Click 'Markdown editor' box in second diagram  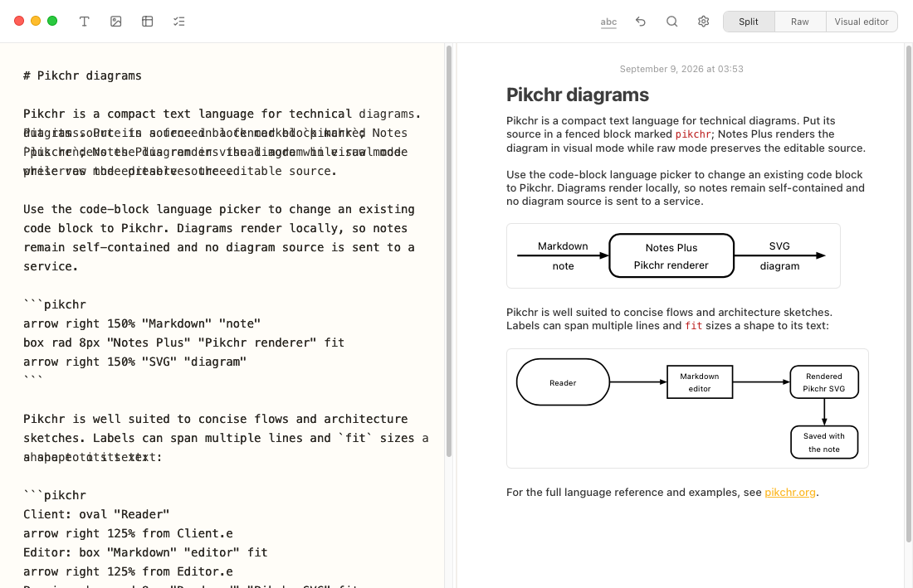tap(700, 382)
